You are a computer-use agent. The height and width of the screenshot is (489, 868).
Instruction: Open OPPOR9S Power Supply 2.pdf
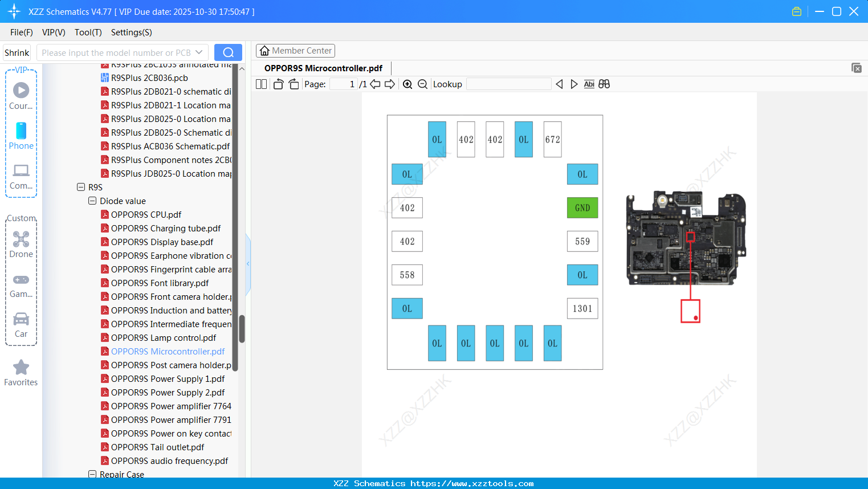click(x=168, y=392)
